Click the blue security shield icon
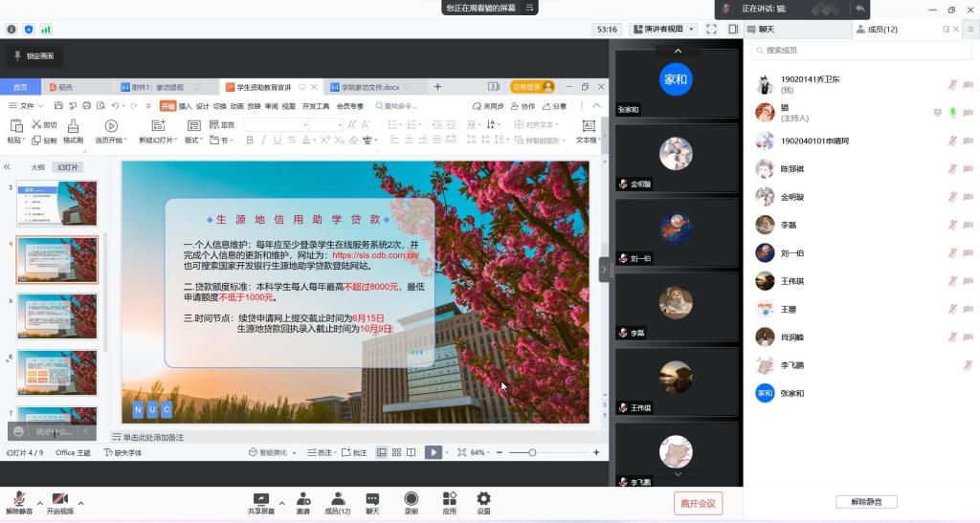This screenshot has width=980, height=523. click(29, 30)
